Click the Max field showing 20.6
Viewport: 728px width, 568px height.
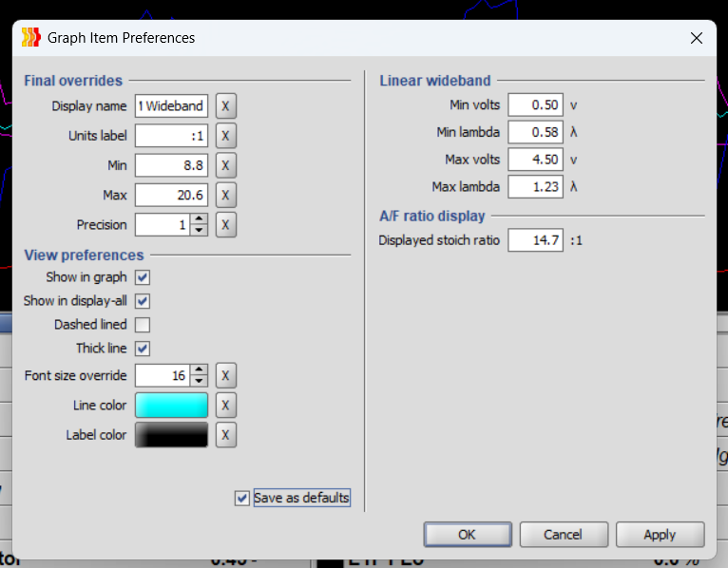(171, 195)
